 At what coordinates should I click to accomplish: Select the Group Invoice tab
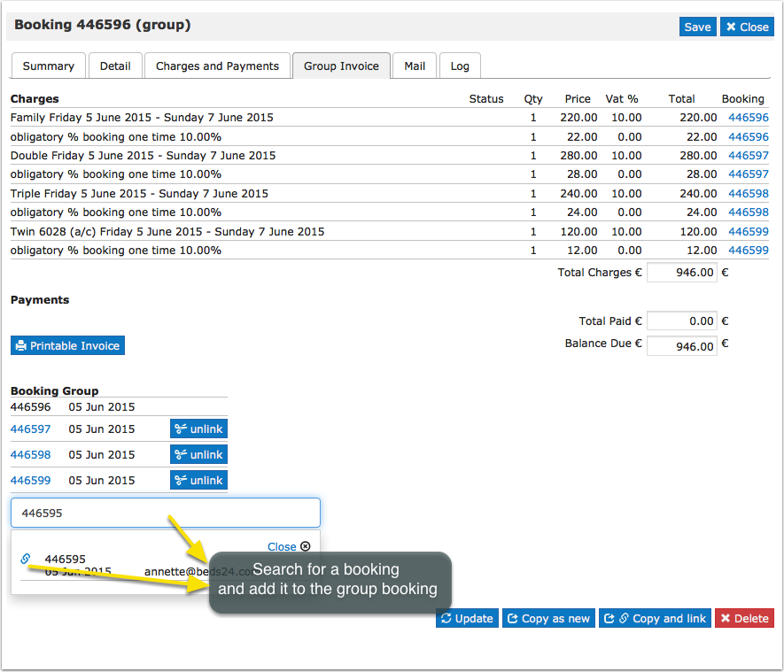(x=341, y=66)
